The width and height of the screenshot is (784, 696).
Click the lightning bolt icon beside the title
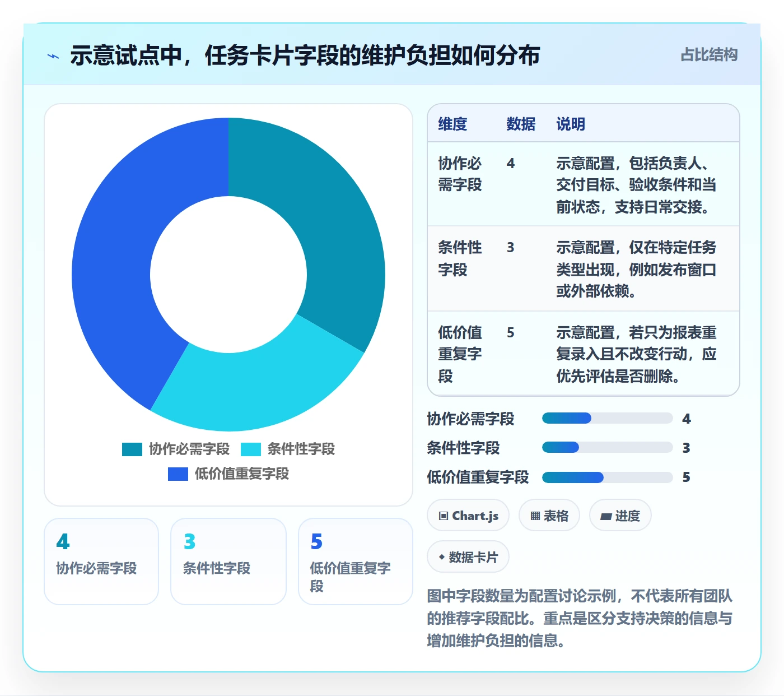53,56
